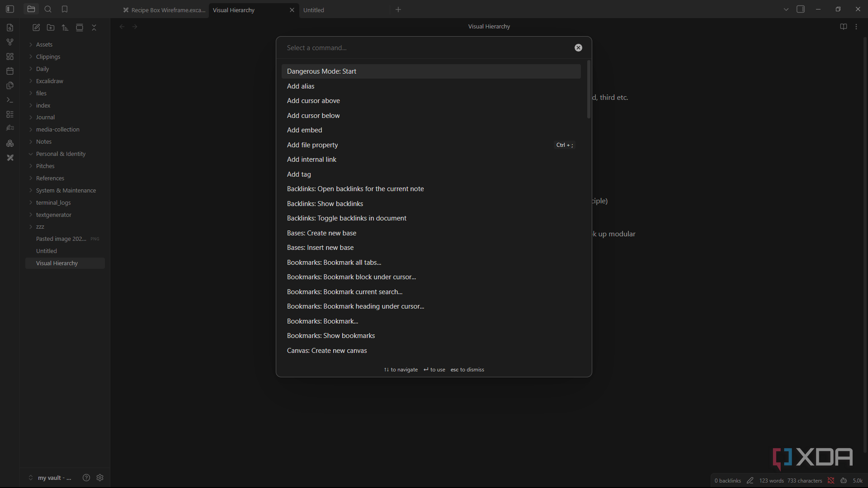Click the Excalidraw ribbon icon
This screenshot has width=868, height=488.
[10, 158]
